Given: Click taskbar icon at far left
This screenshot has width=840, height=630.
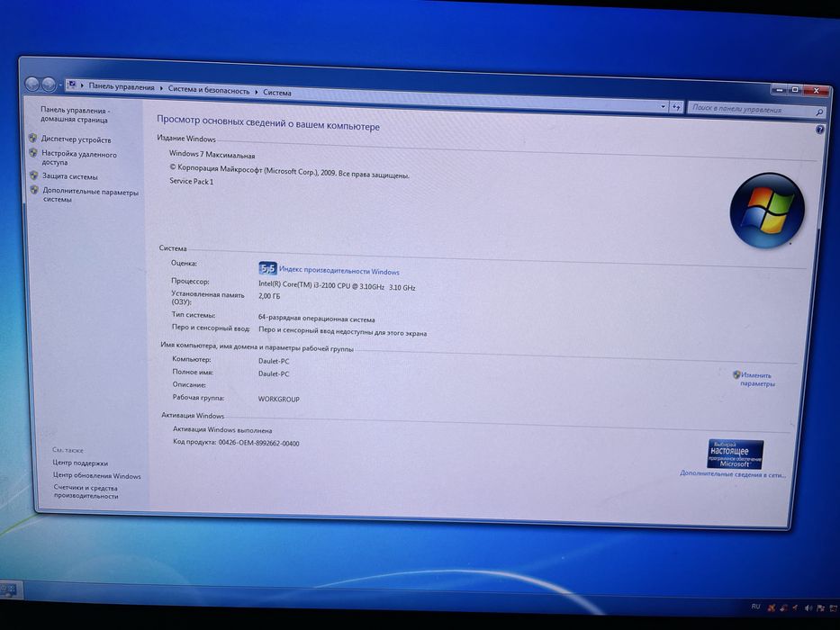Looking at the screenshot, I should click(8, 589).
